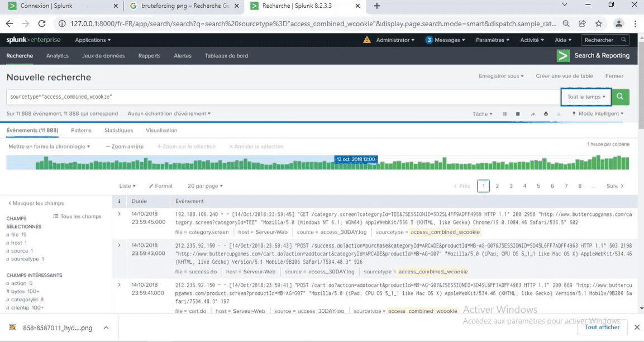644x342 pixels.
Task: Open the Administrator menu
Action: (x=395, y=40)
